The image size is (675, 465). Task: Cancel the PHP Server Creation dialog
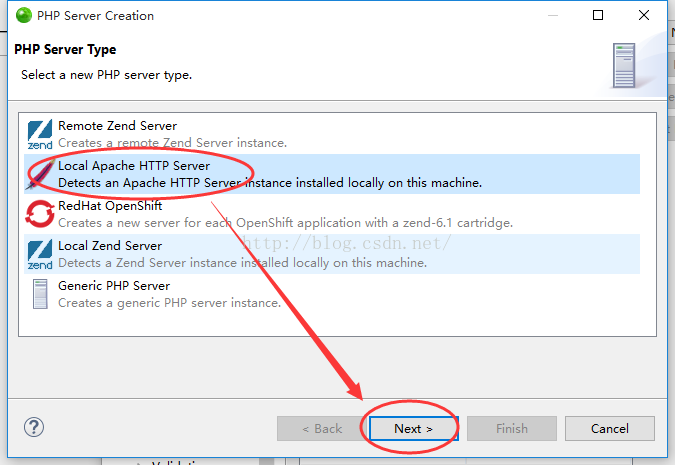(610, 428)
